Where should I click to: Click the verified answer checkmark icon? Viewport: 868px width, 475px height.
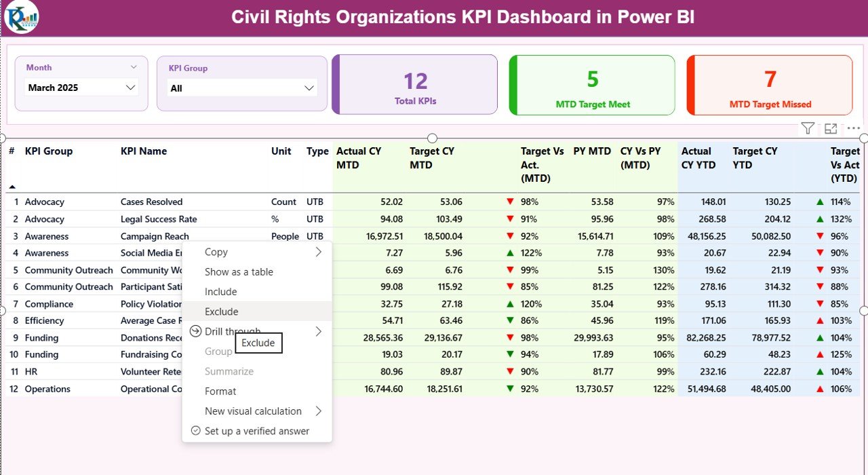tap(195, 431)
